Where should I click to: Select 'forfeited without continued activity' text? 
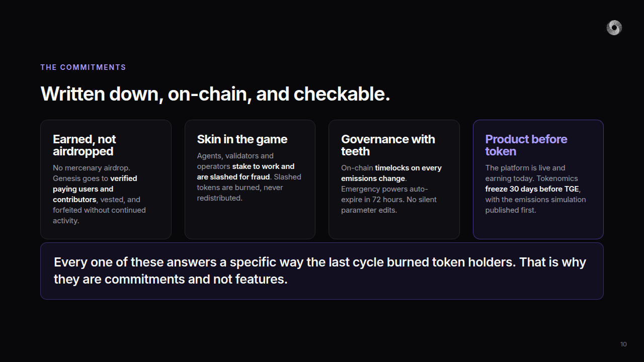[99, 215]
